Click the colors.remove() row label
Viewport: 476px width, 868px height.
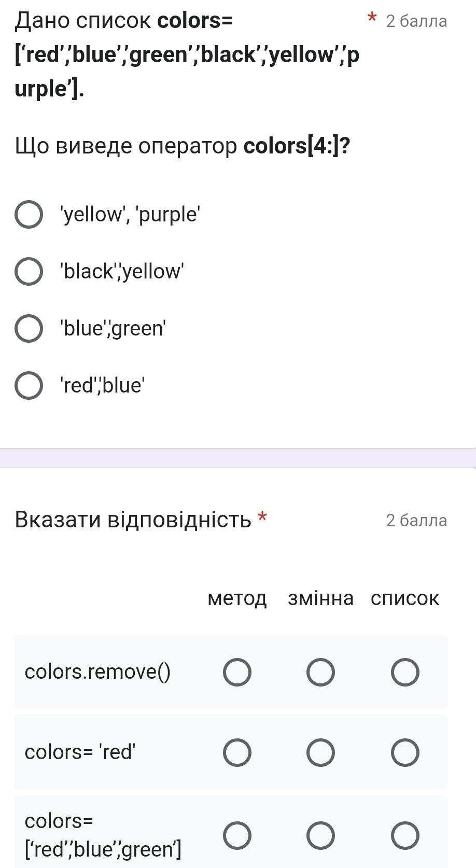click(x=97, y=672)
